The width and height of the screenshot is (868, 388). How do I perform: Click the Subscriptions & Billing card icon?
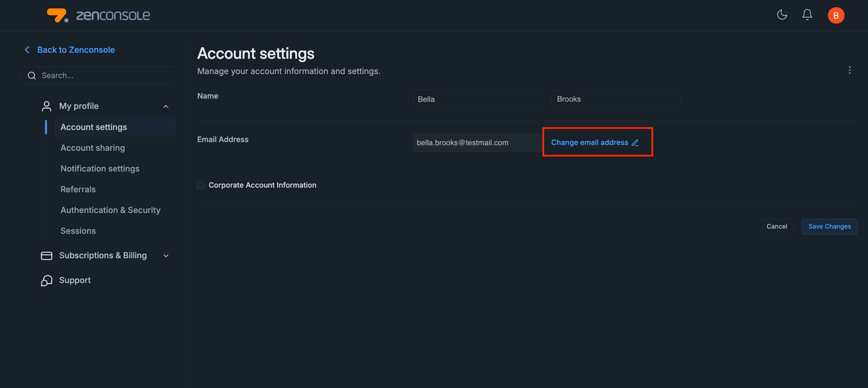[x=46, y=256]
